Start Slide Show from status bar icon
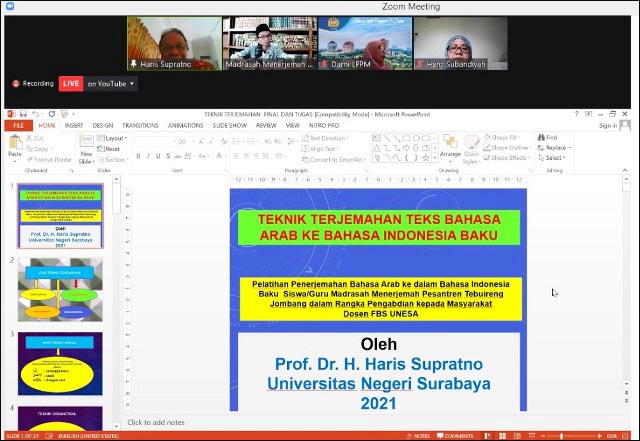Image resolution: width=640 pixels, height=441 pixels. (531, 436)
